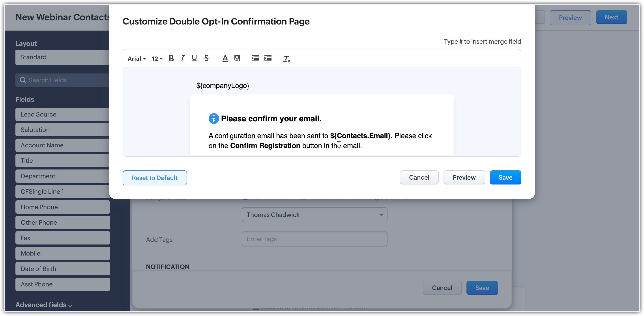Image resolution: width=644 pixels, height=316 pixels.
Task: Decrease indent of selected text
Action: coord(255,58)
